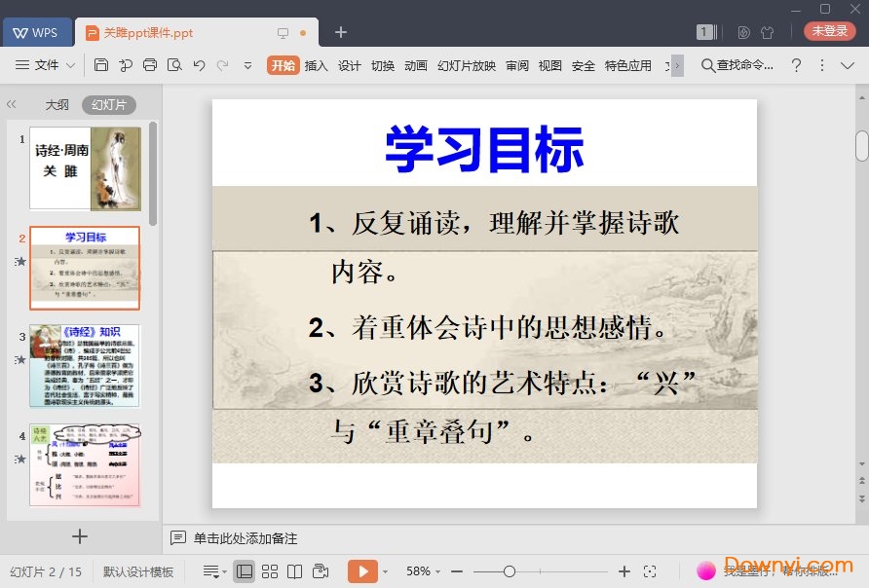This screenshot has height=588, width=869.
Task: Select the 开始 ribbon tab
Action: point(283,65)
